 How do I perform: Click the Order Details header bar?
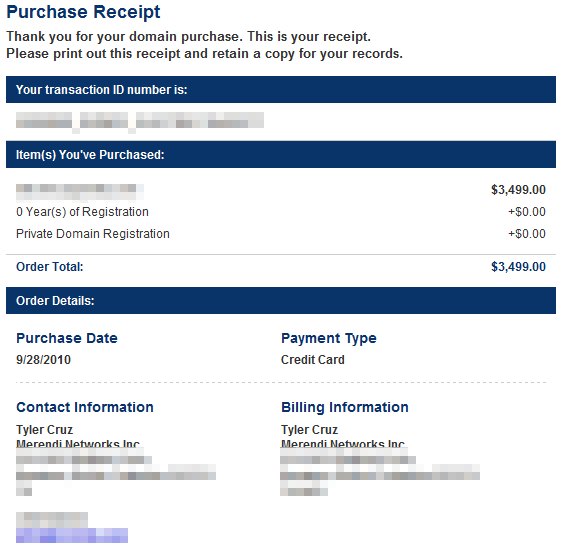[281, 301]
